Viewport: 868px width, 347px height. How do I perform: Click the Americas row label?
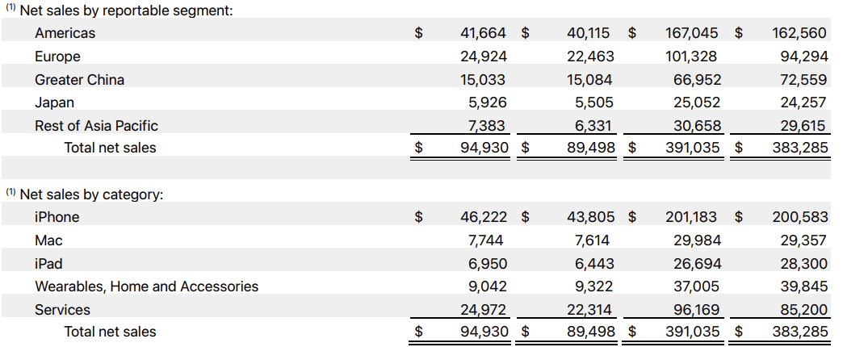coord(65,33)
